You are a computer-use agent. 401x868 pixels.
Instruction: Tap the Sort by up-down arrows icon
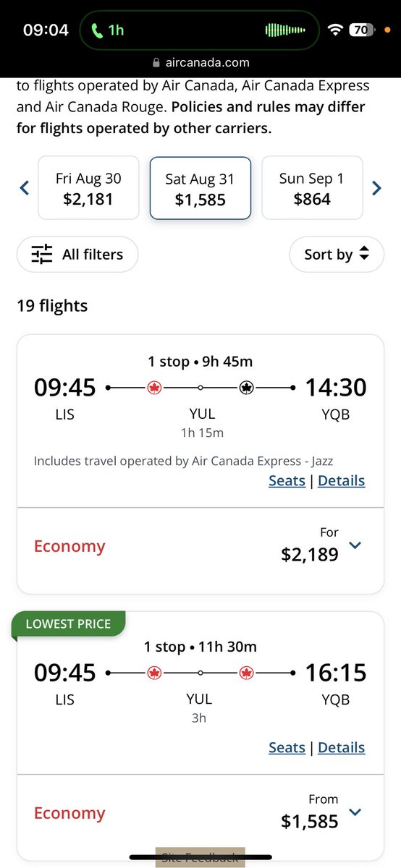click(x=364, y=254)
